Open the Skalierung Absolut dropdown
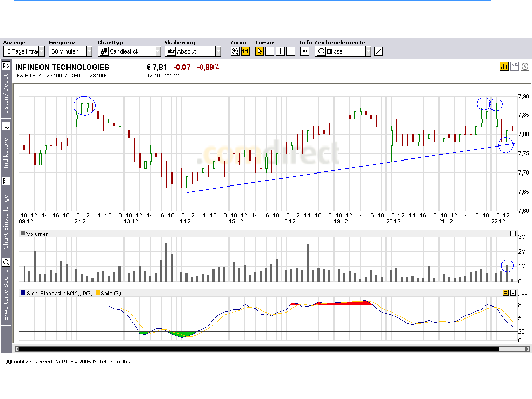Viewport: 532px width, 399px height. click(193, 51)
